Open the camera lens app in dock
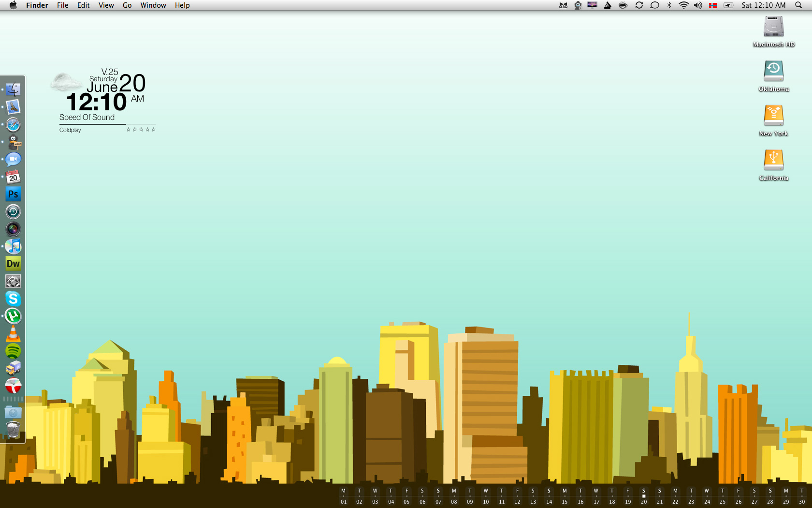This screenshot has width=812, height=508. tap(13, 229)
